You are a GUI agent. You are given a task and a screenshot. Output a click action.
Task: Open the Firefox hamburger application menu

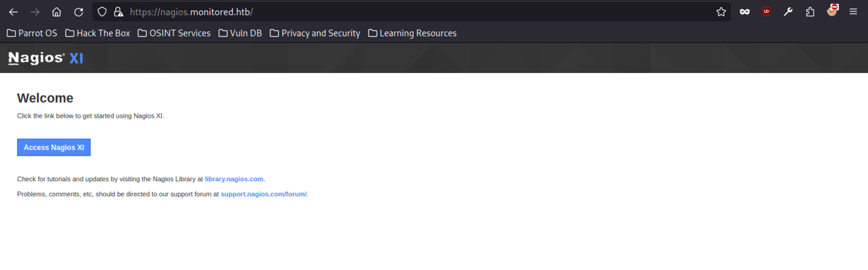click(854, 12)
